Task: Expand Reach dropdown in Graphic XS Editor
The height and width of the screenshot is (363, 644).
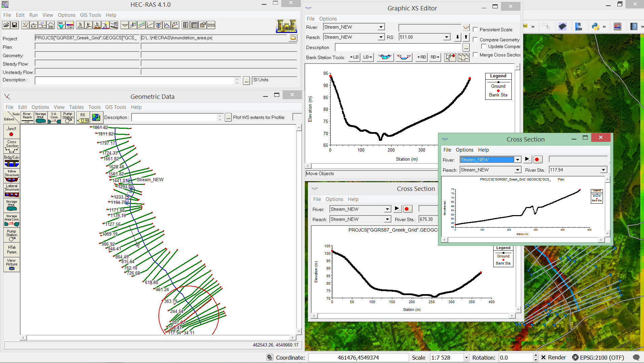Action: [381, 37]
